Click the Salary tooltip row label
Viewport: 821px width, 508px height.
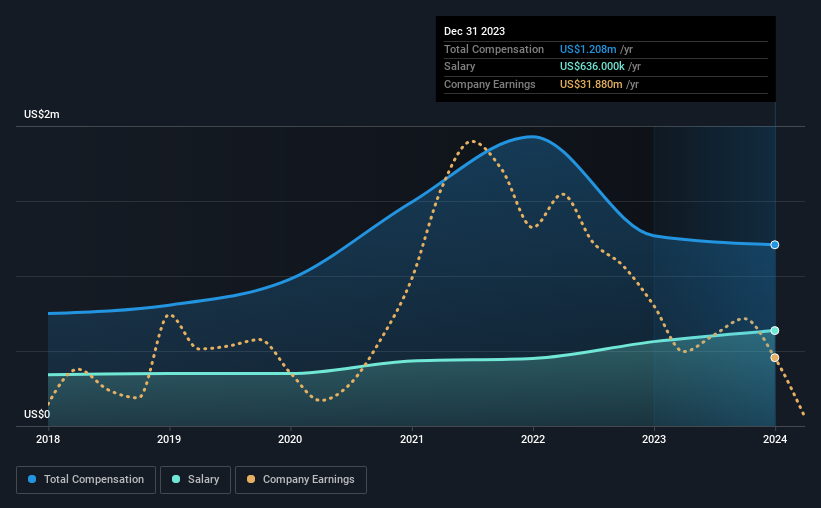[x=460, y=67]
